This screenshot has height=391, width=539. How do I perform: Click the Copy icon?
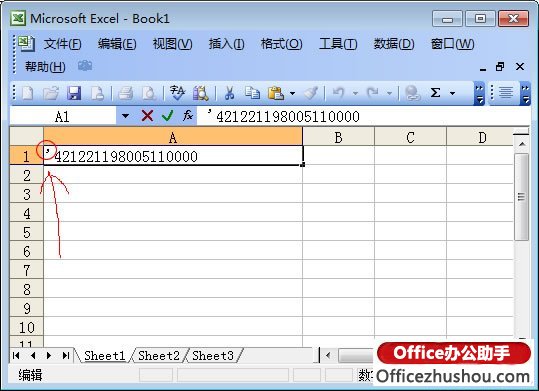point(252,93)
